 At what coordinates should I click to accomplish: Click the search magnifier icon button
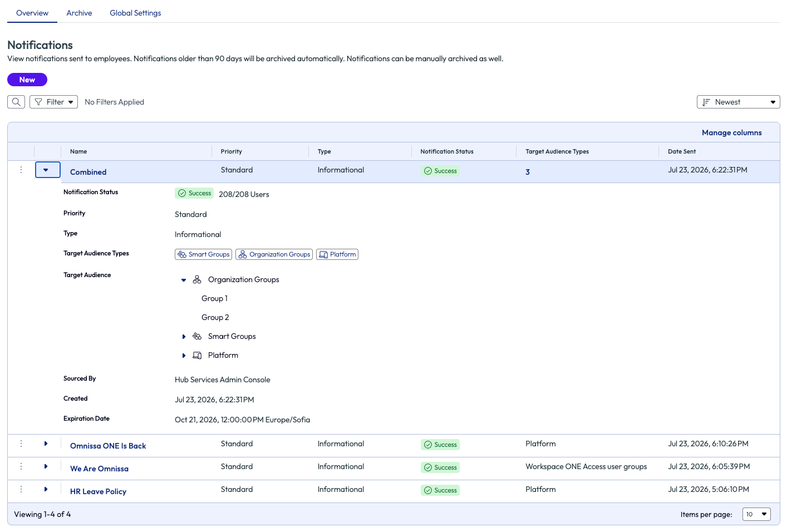coord(16,102)
